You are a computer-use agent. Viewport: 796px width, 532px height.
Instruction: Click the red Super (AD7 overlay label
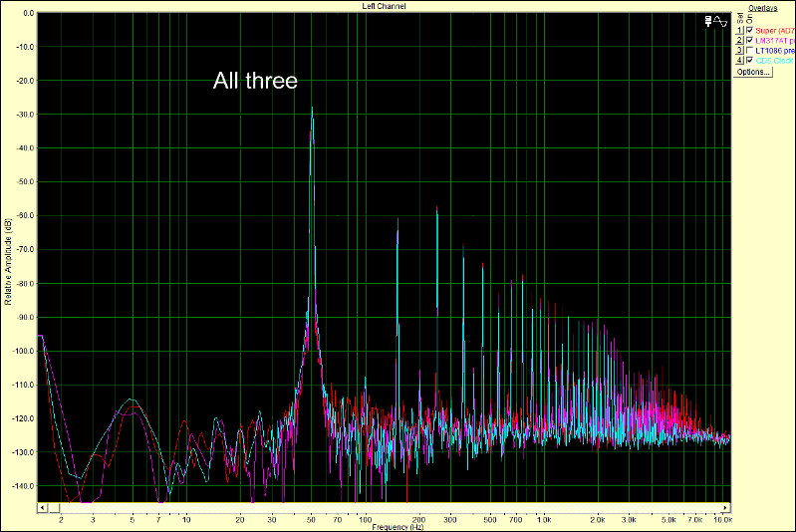(775, 31)
